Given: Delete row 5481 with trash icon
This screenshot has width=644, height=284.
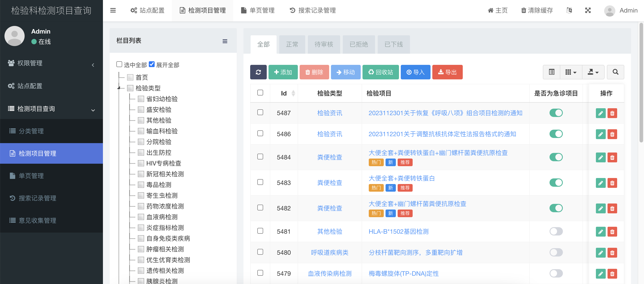Looking at the screenshot, I should click(612, 231).
